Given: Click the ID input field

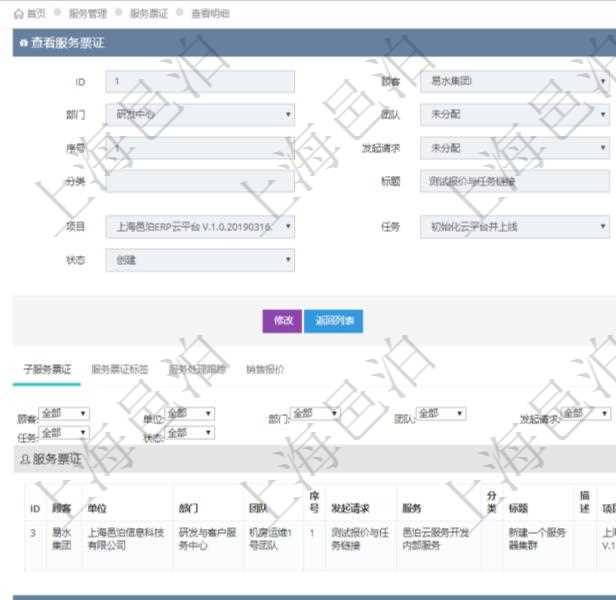Looking at the screenshot, I should 200,82.
